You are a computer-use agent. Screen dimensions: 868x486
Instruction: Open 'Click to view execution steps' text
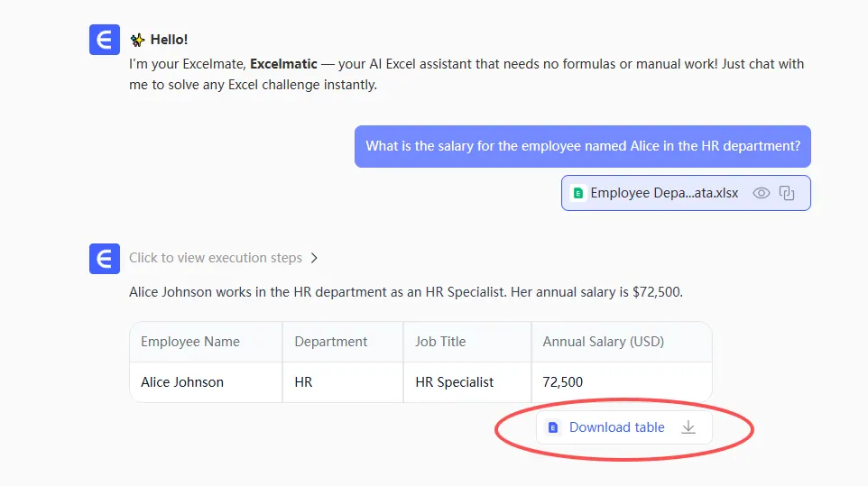click(x=215, y=258)
